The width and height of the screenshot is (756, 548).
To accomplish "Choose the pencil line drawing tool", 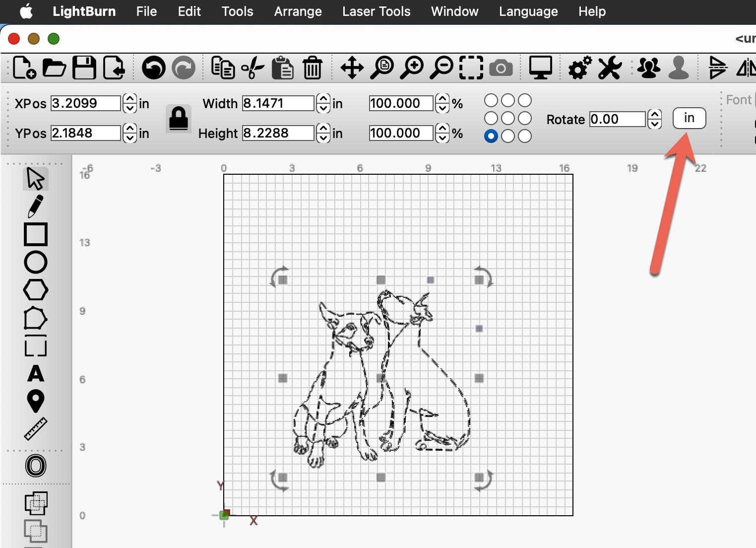I will pos(35,207).
